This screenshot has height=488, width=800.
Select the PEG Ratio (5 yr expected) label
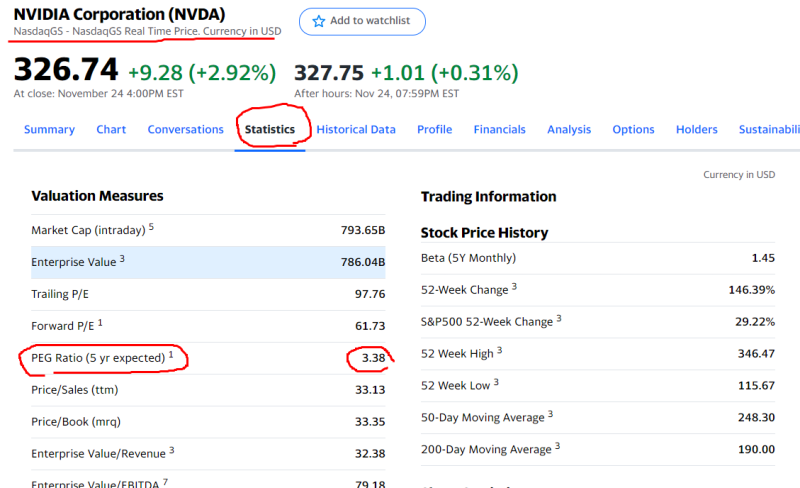[x=98, y=358]
